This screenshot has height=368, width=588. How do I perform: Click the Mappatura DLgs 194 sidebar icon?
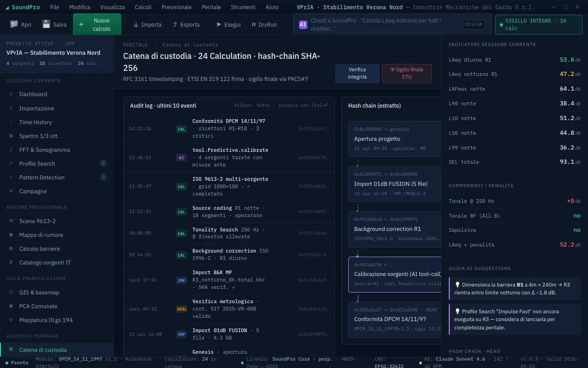point(11,320)
